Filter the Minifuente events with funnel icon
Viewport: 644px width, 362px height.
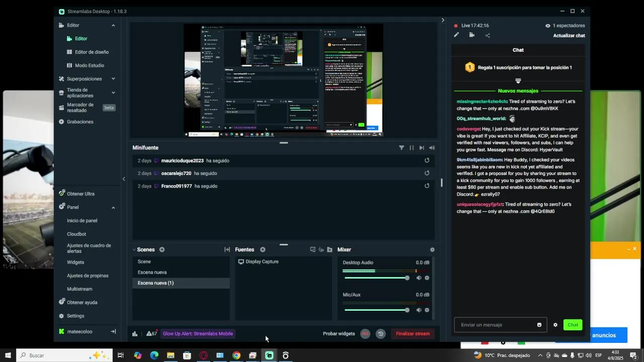pyautogui.click(x=401, y=148)
